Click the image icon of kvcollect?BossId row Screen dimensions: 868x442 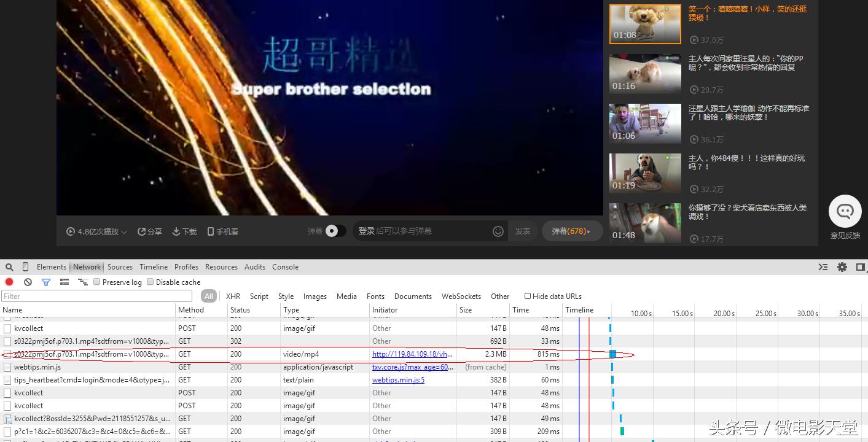[x=7, y=419]
